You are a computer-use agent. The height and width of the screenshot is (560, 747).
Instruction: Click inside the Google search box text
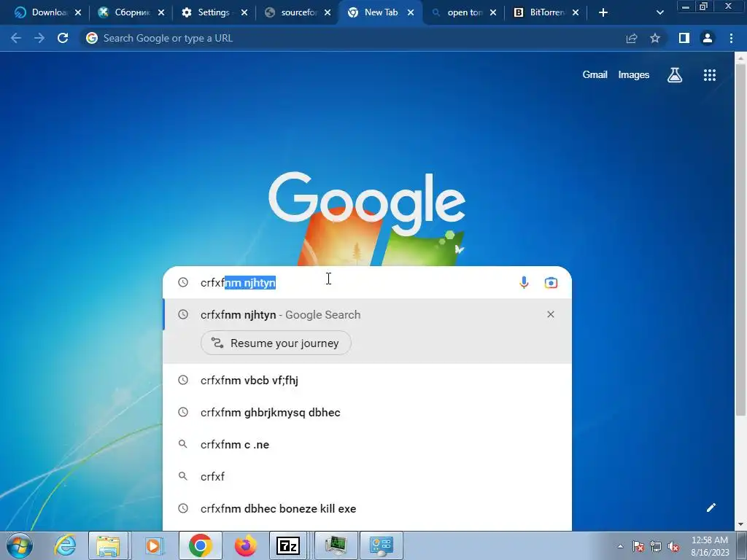pyautogui.click(x=352, y=282)
